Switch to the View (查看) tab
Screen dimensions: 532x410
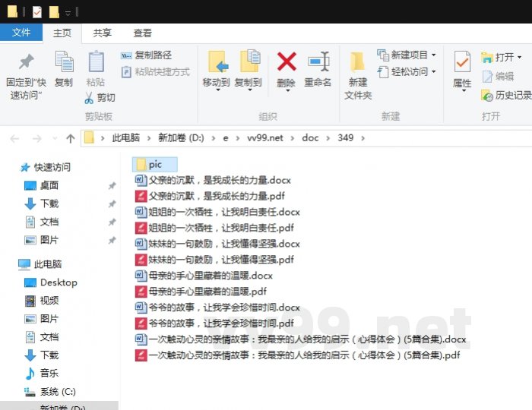(x=142, y=33)
